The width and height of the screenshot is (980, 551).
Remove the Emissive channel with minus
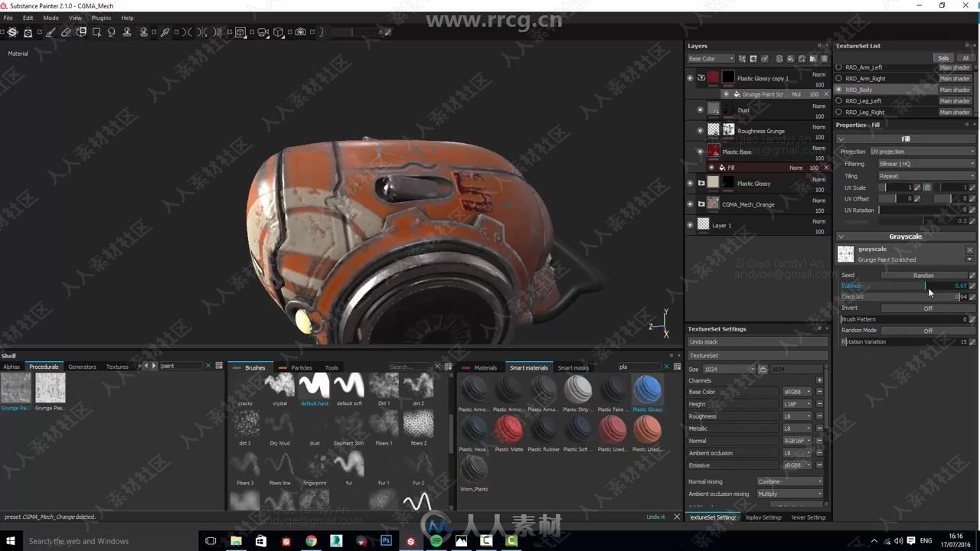tap(819, 465)
